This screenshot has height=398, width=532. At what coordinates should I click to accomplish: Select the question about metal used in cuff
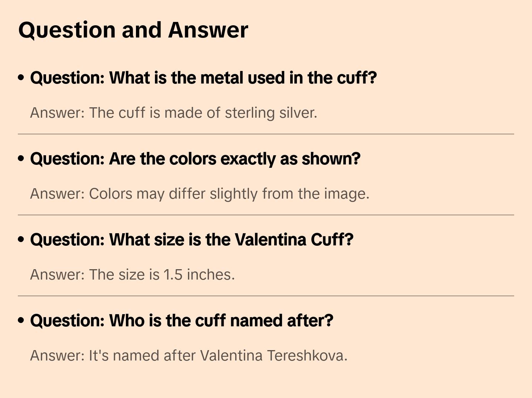pos(203,78)
